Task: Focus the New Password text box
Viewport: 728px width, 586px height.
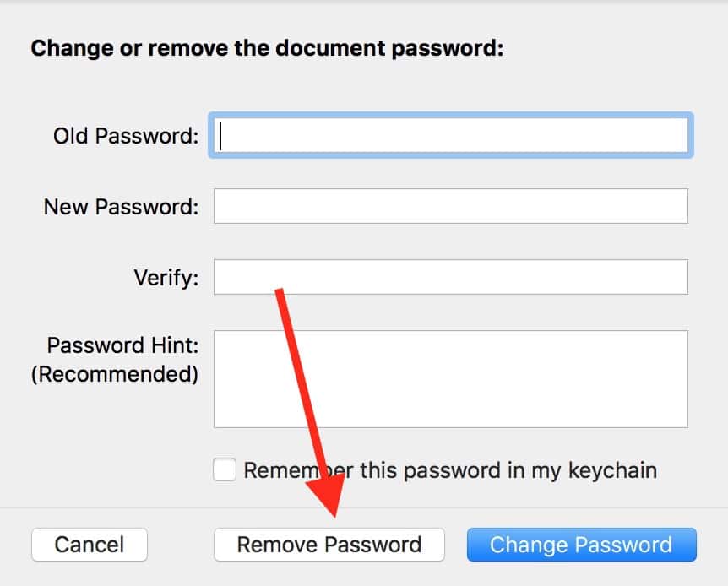Action: click(x=450, y=206)
